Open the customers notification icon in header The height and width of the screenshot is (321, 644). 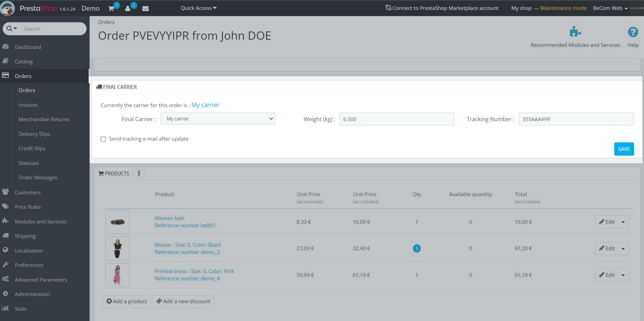(128, 9)
